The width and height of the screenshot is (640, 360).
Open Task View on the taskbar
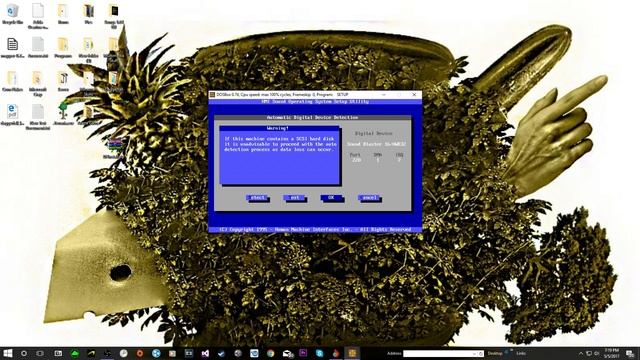coord(40,353)
